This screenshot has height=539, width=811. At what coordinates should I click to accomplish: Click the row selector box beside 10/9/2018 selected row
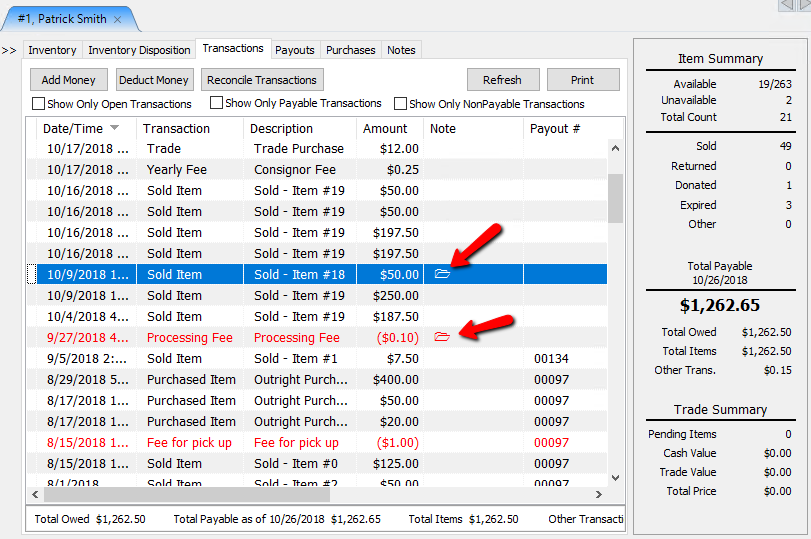point(31,274)
